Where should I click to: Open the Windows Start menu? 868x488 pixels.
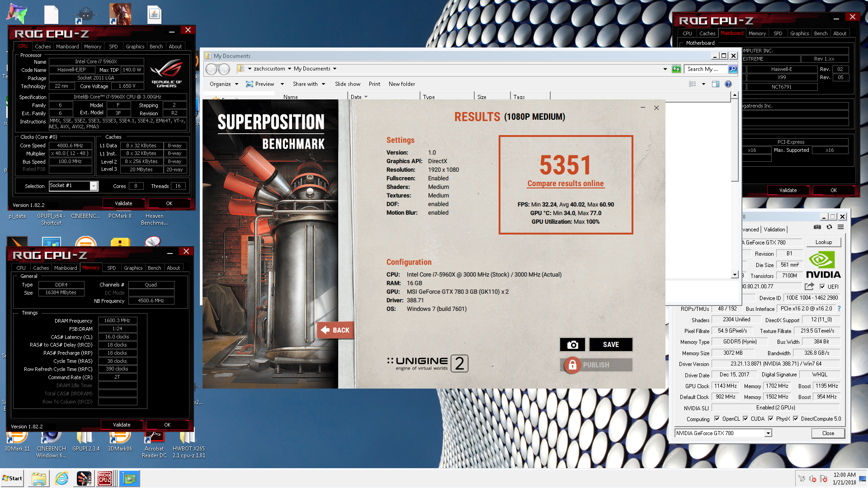coord(12,479)
